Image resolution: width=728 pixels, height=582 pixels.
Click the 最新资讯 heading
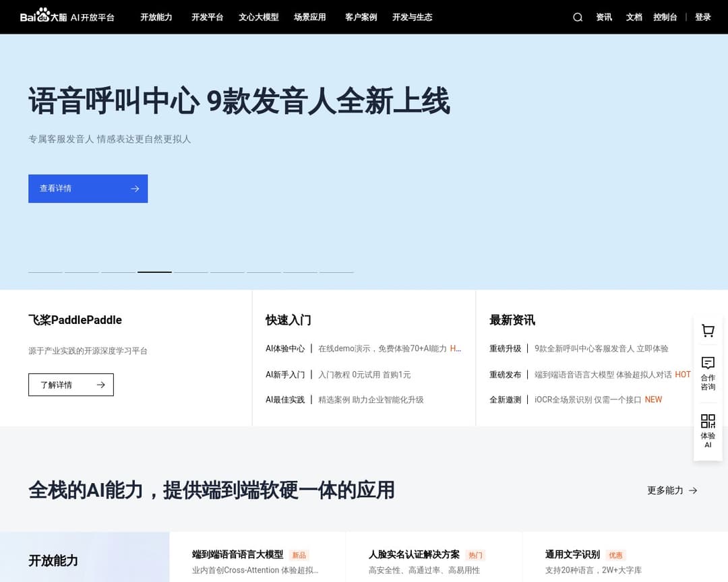pyautogui.click(x=512, y=320)
